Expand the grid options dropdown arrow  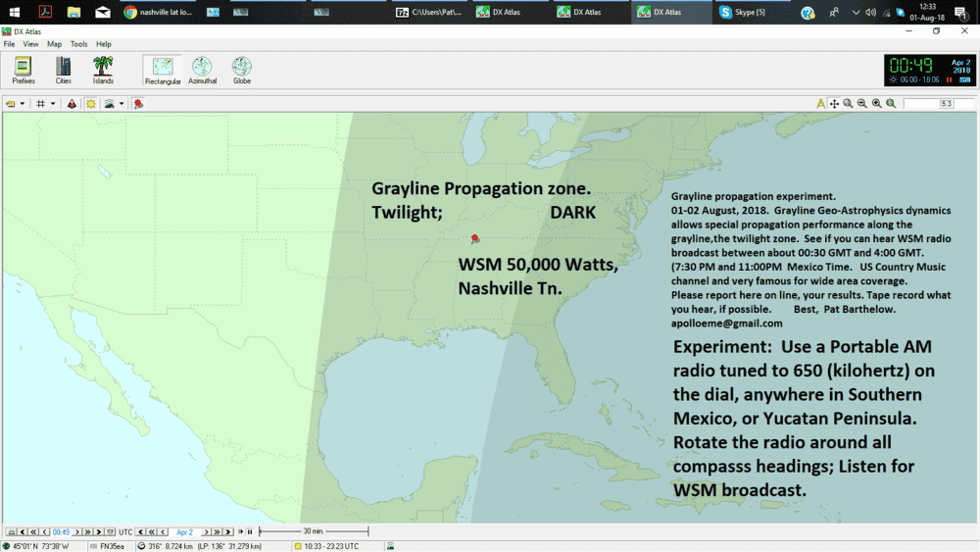click(x=53, y=104)
